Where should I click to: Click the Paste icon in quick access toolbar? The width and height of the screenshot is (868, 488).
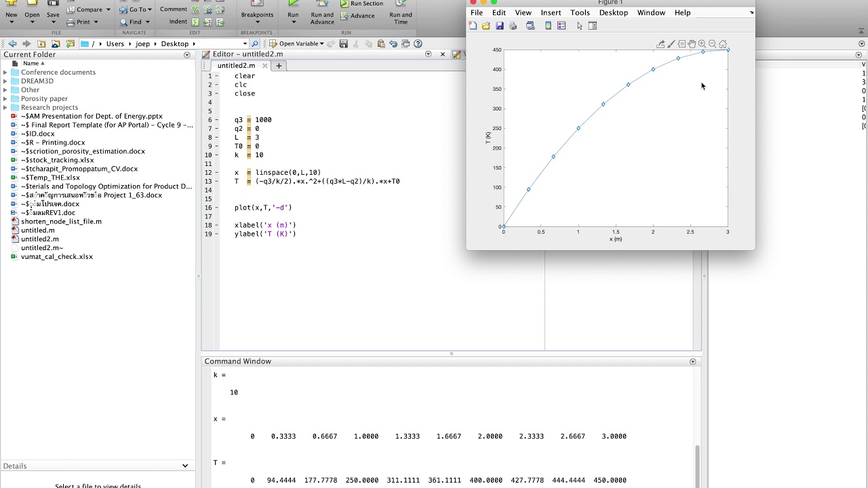point(380,44)
